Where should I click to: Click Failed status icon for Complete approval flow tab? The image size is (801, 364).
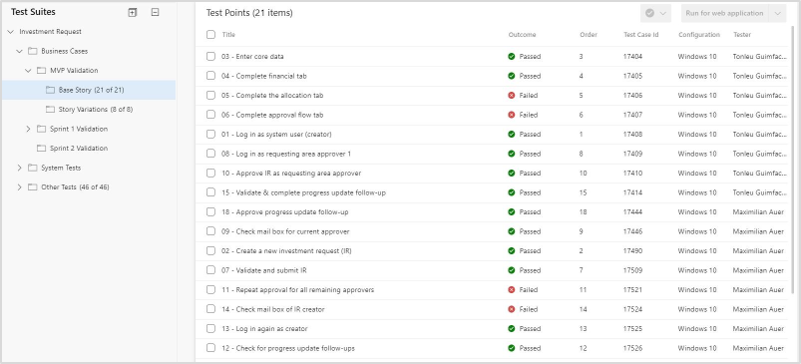(x=511, y=115)
